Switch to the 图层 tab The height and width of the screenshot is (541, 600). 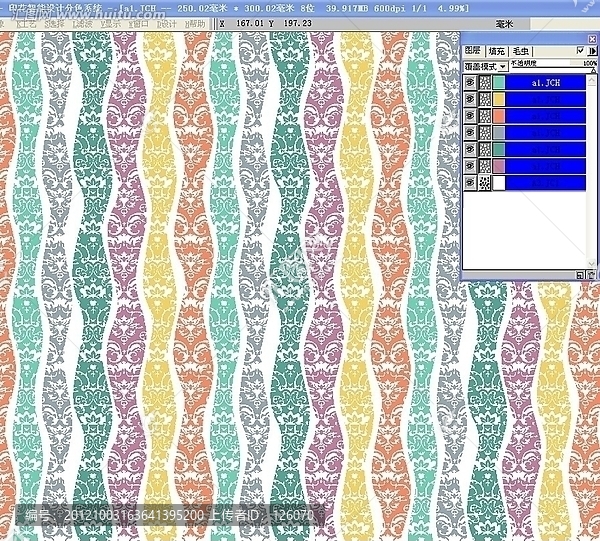[x=473, y=51]
